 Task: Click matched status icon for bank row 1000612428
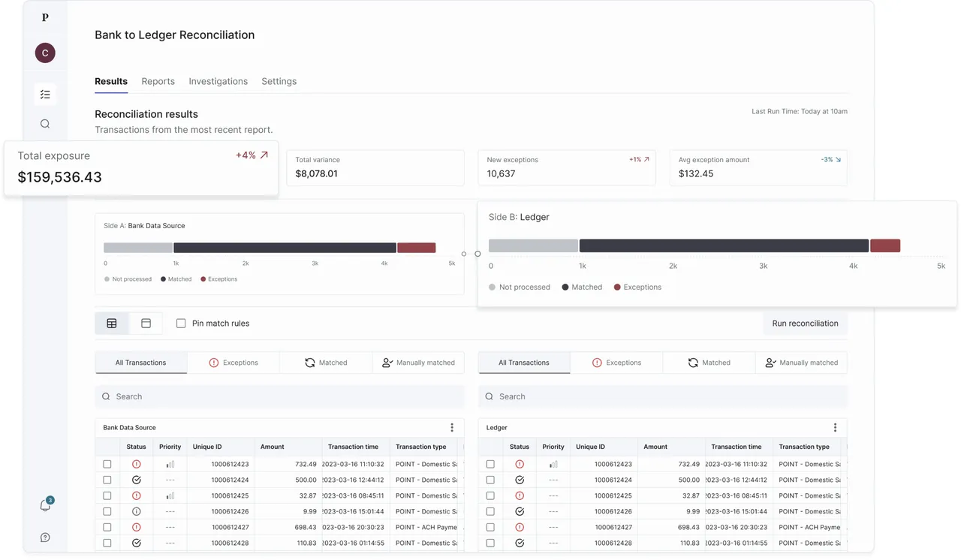[137, 543]
